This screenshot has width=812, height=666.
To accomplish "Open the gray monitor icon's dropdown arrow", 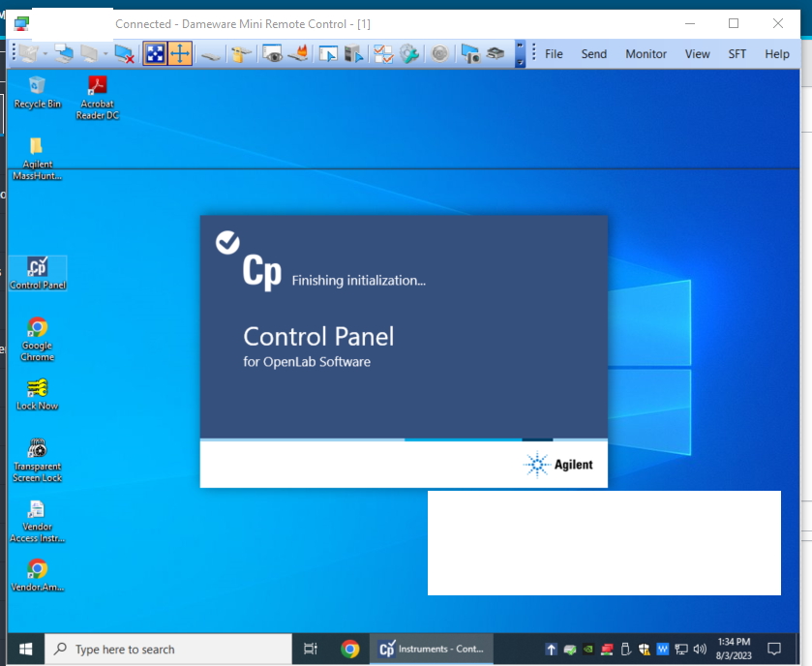I will 105,54.
